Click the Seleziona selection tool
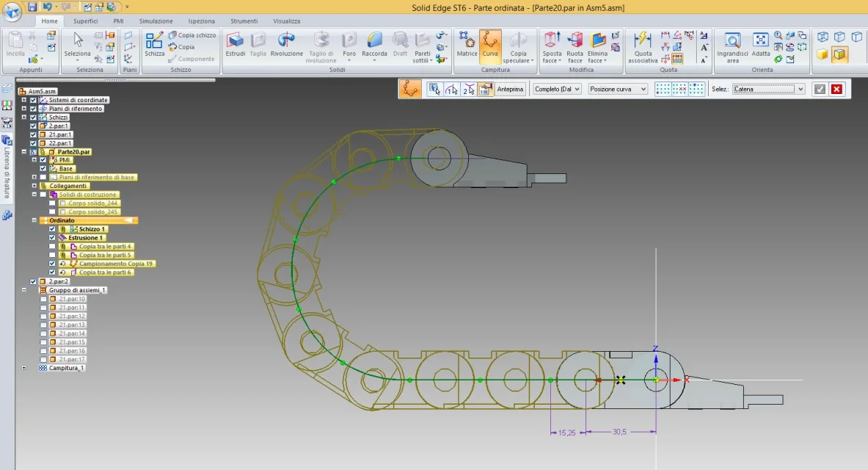This screenshot has height=470, width=868. click(x=78, y=46)
